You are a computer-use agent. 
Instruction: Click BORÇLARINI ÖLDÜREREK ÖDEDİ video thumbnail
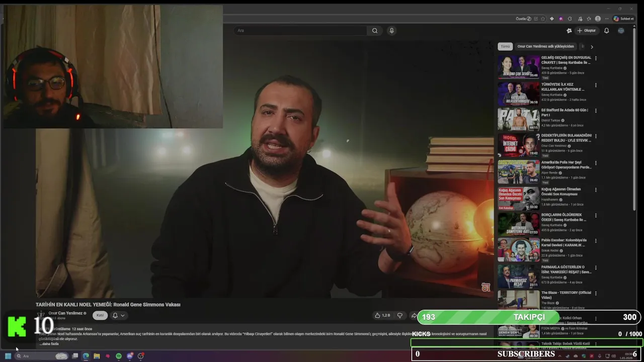(519, 224)
